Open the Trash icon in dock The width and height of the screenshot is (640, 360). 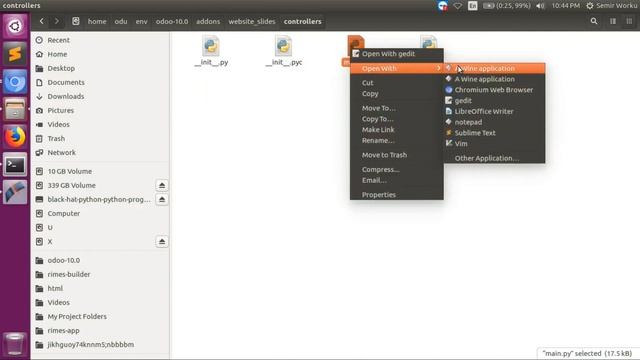pos(15,344)
